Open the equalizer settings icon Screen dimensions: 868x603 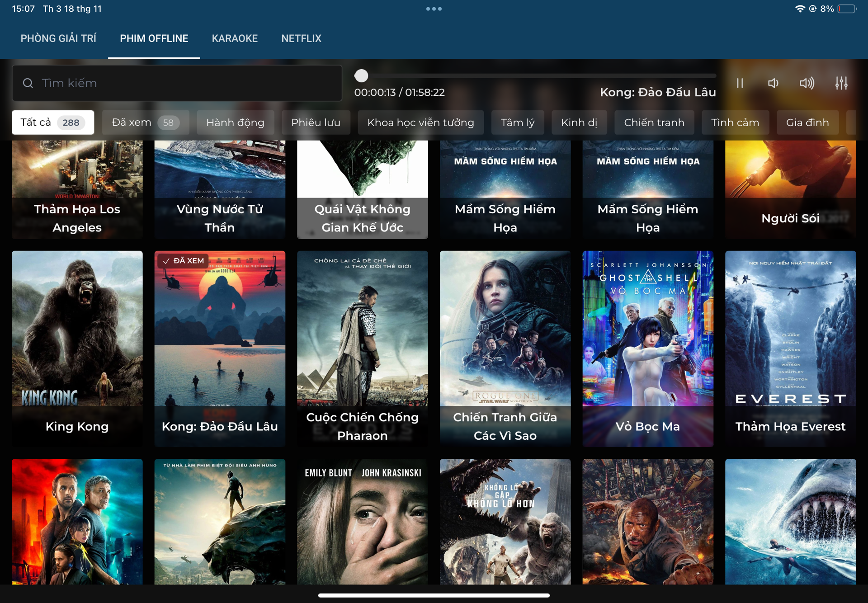click(841, 83)
